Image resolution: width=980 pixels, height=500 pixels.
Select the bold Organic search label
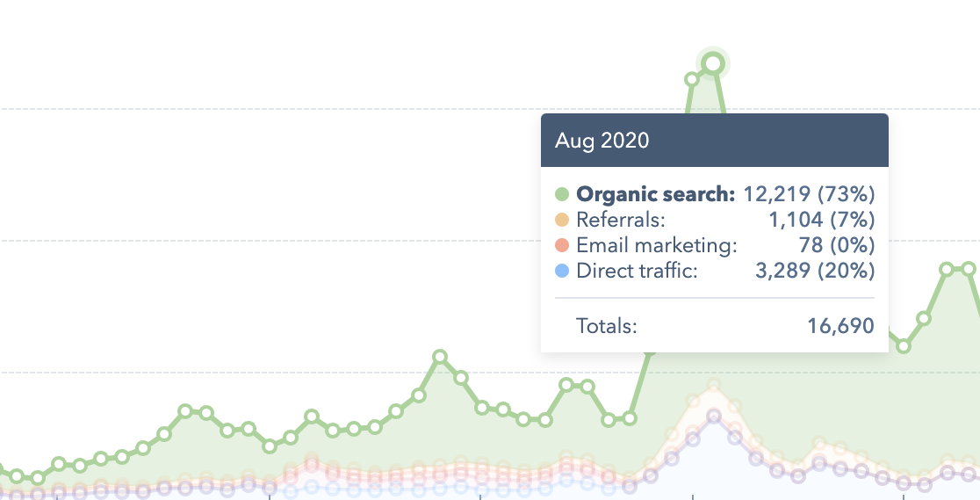click(x=656, y=194)
